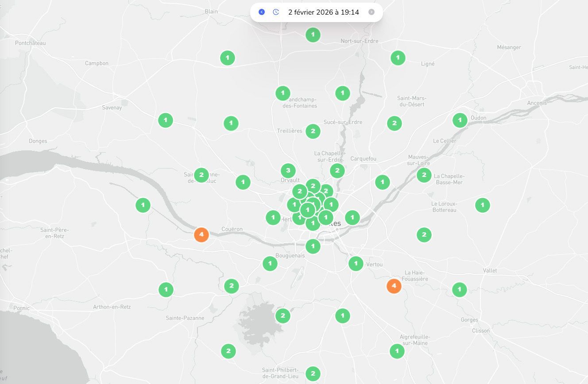Viewport: 588px width, 384px height.
Task: Select the Bouguenais label on the map
Action: pos(290,256)
